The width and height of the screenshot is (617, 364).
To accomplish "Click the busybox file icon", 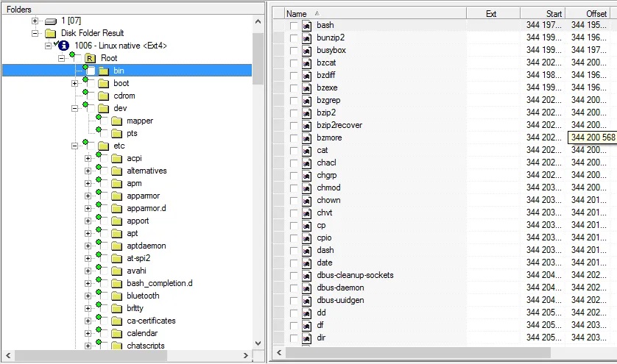I will [307, 51].
